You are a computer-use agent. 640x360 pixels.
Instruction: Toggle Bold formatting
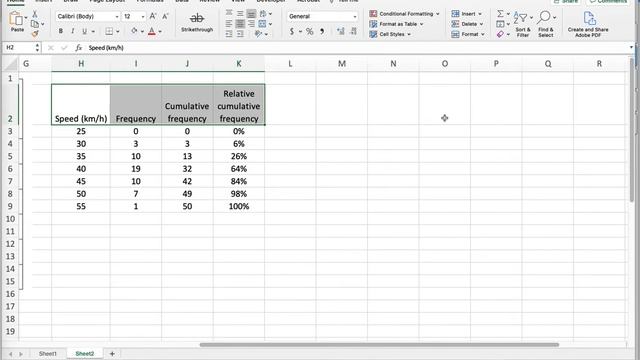(x=61, y=31)
